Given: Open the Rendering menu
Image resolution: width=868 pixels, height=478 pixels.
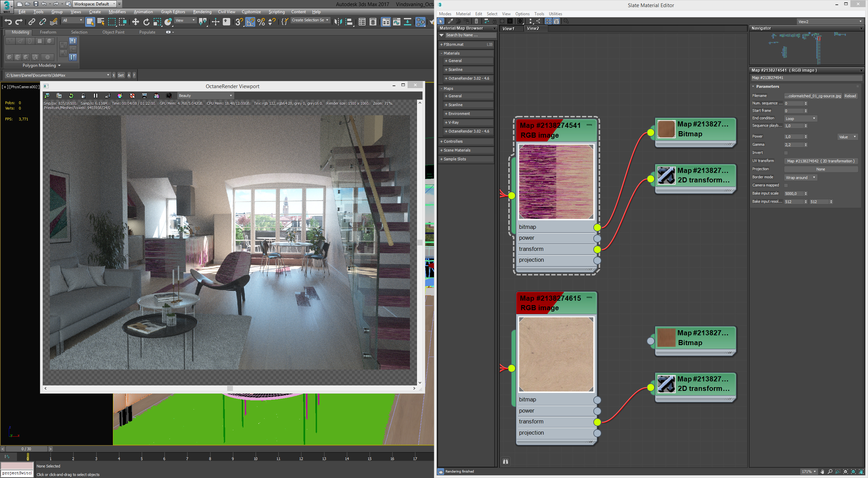Looking at the screenshot, I should point(202,12).
